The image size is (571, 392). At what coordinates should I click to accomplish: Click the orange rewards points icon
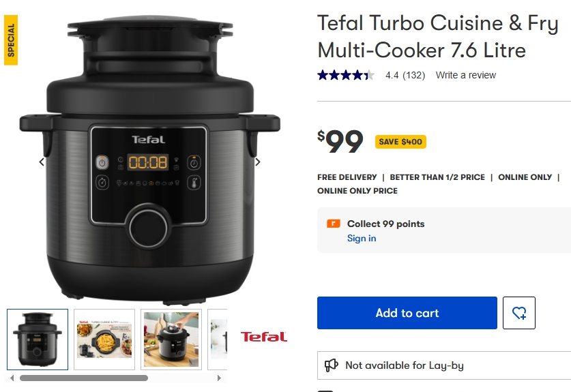[333, 224]
